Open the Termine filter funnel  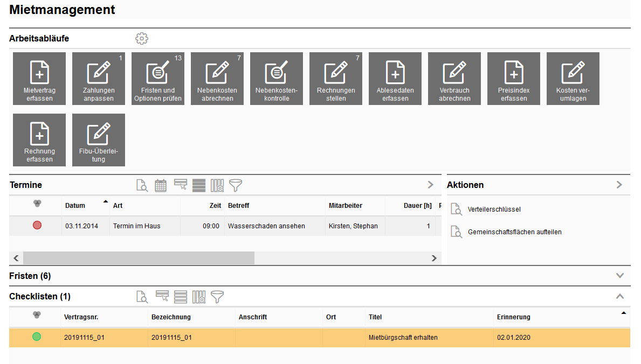pyautogui.click(x=236, y=185)
